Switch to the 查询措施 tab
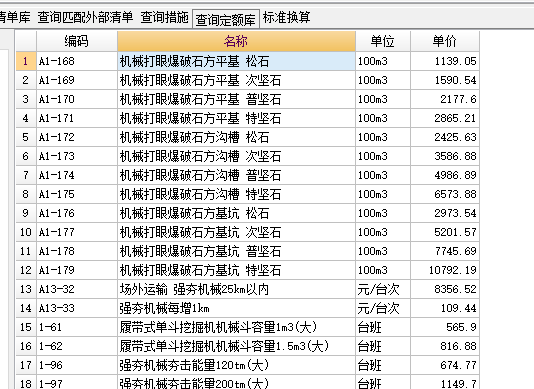The width and height of the screenshot is (534, 389). (164, 17)
